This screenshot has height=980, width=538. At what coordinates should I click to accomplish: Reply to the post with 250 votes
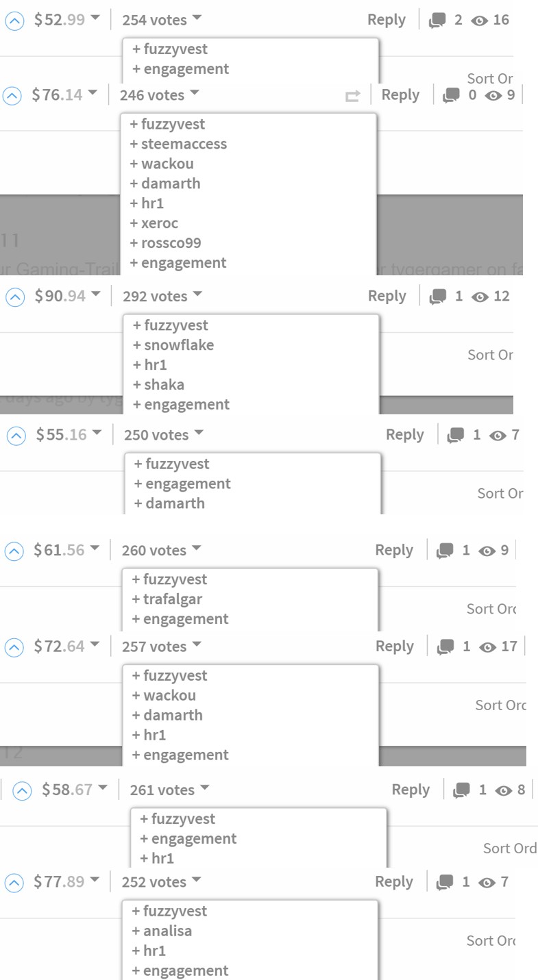404,435
